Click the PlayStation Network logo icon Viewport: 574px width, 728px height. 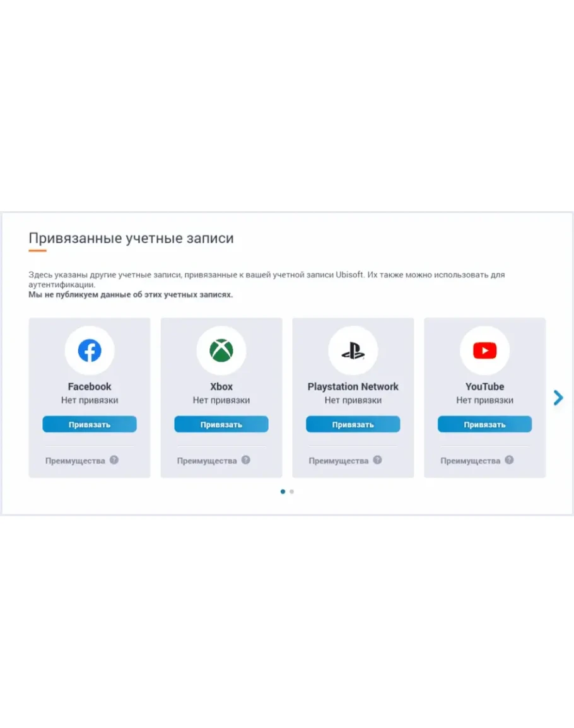[x=353, y=351]
